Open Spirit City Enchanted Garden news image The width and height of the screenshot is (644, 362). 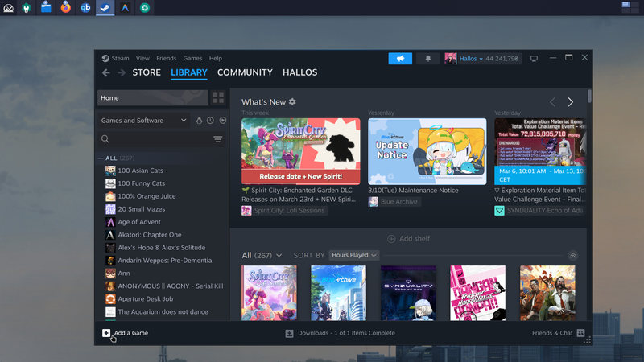[300, 151]
